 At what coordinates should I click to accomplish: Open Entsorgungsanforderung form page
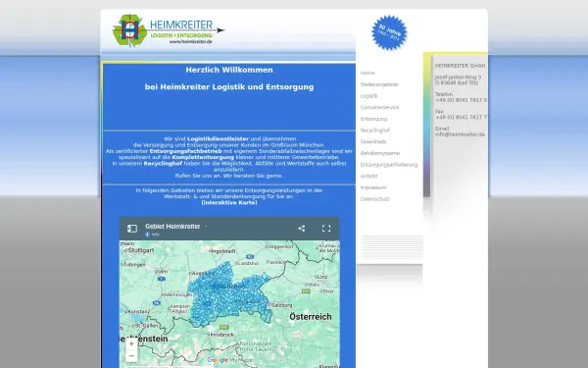tap(389, 165)
